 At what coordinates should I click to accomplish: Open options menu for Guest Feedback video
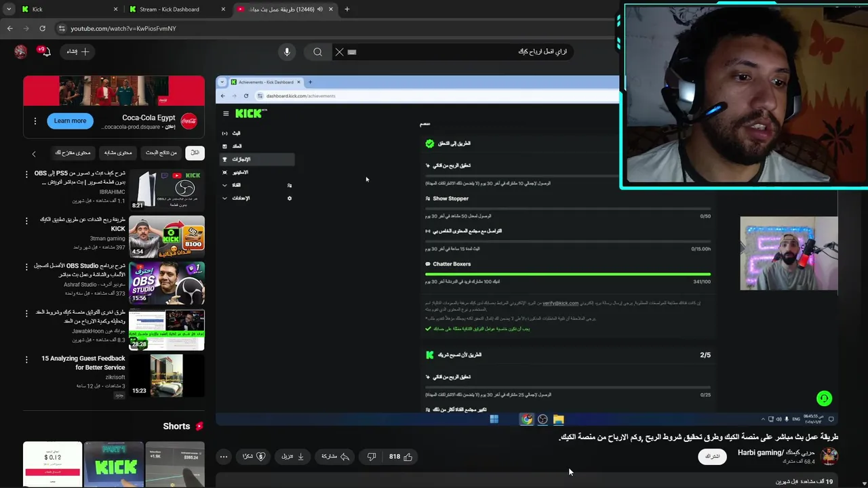point(27,360)
